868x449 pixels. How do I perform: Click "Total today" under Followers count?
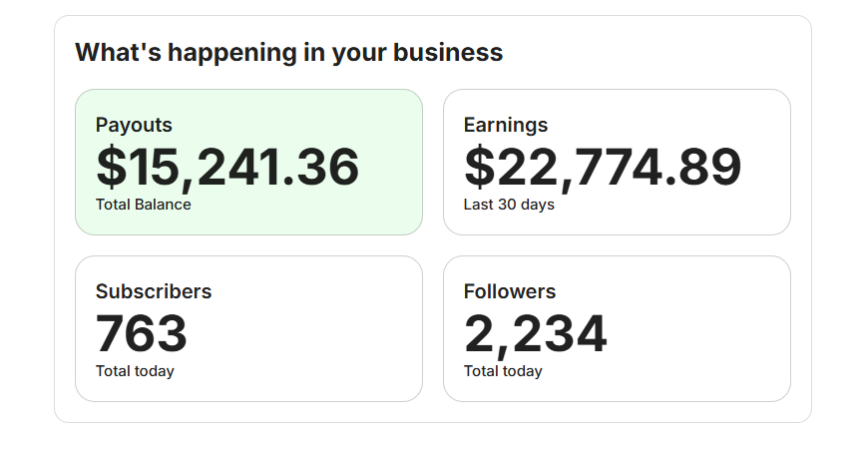[x=503, y=371]
